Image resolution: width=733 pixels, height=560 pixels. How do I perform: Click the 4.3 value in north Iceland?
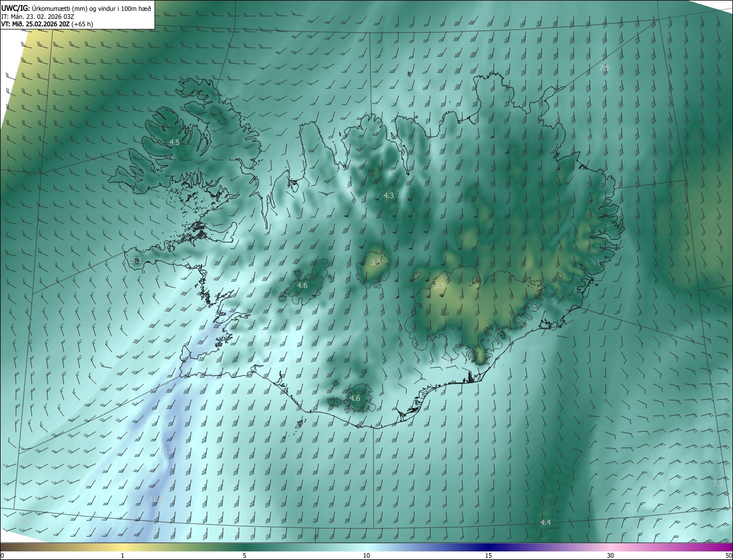click(389, 195)
